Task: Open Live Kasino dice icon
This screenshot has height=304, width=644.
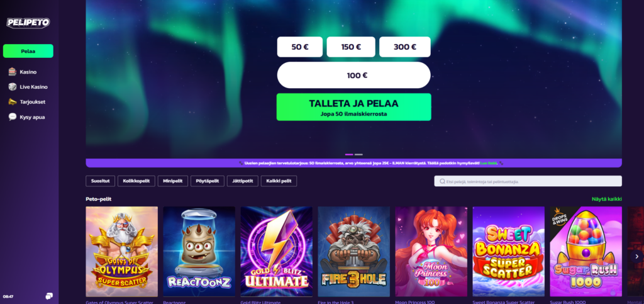Action: coord(13,87)
